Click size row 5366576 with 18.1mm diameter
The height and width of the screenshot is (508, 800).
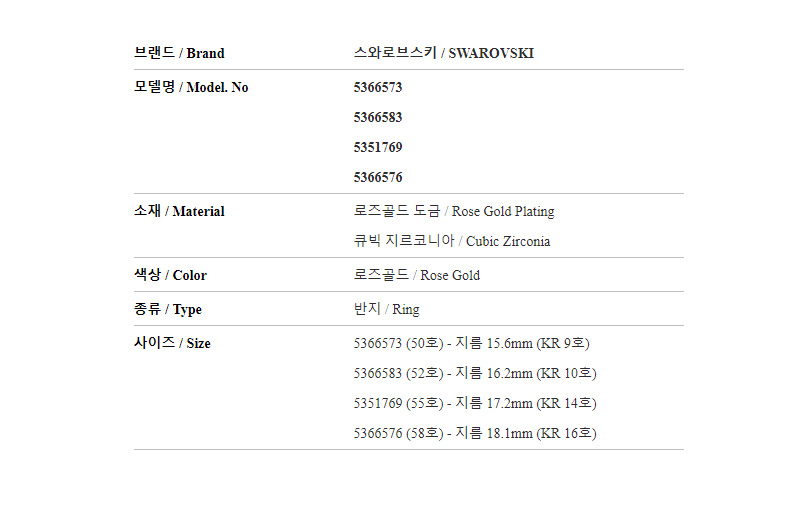(475, 434)
